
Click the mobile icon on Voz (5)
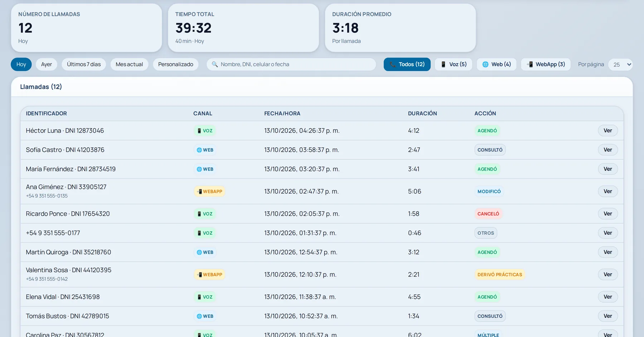pyautogui.click(x=443, y=64)
